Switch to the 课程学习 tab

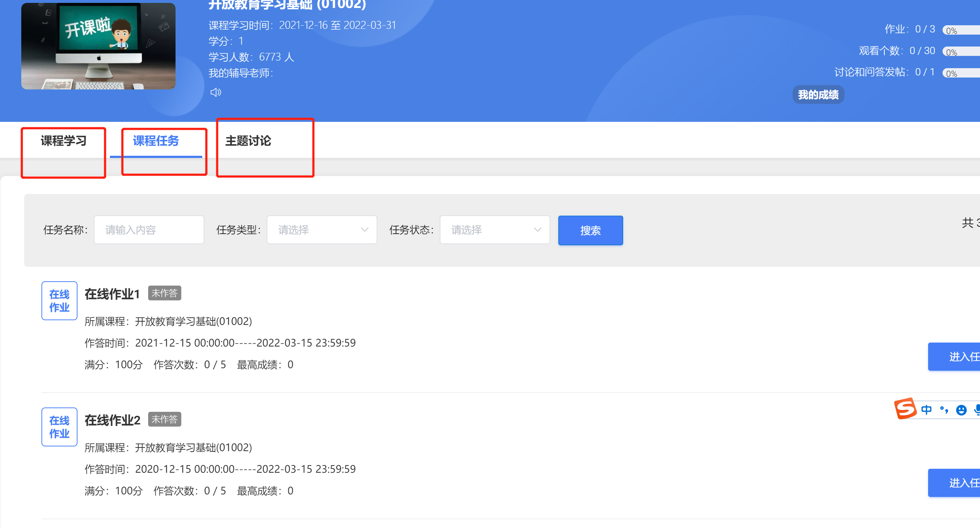click(63, 141)
